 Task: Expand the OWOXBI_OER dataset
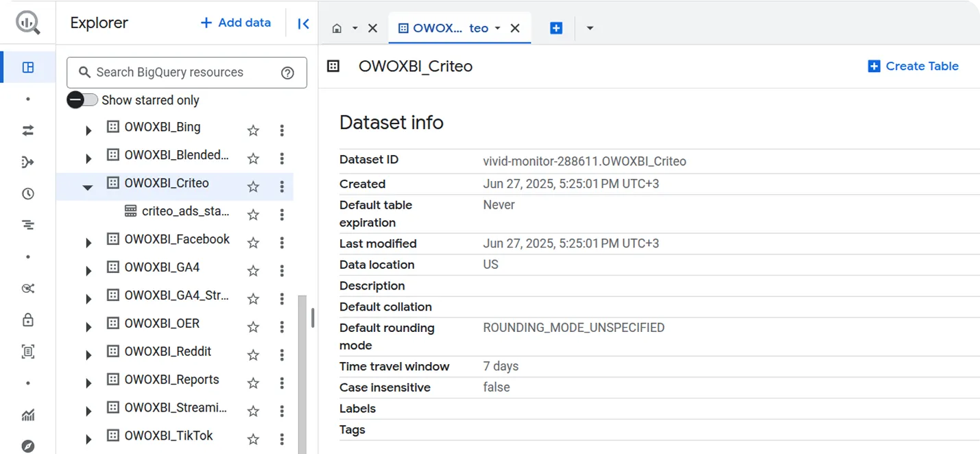[x=88, y=327]
